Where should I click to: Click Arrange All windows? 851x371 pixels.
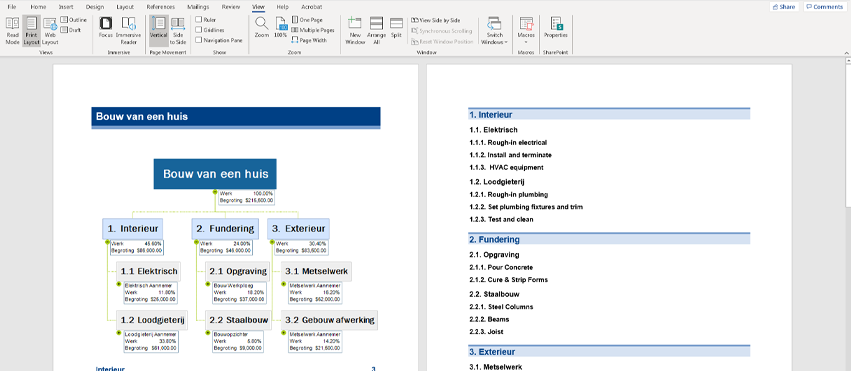pyautogui.click(x=376, y=30)
